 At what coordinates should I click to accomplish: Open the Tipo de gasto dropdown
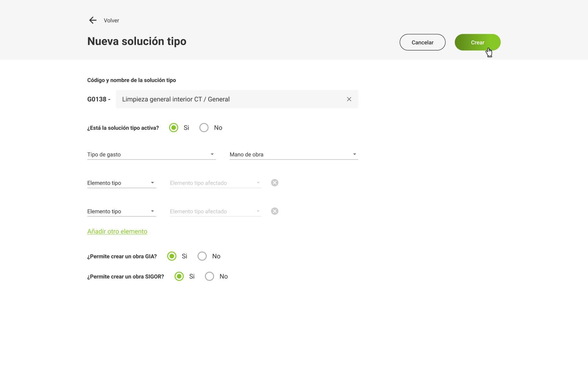point(152,155)
